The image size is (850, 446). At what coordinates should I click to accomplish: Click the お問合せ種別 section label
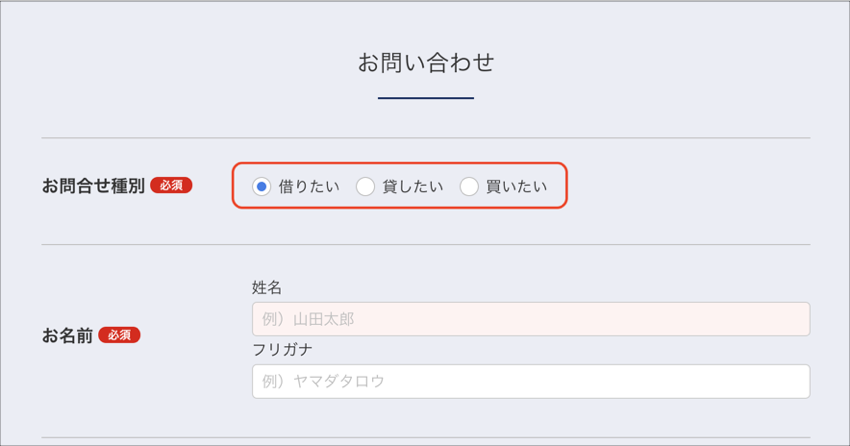(93, 185)
